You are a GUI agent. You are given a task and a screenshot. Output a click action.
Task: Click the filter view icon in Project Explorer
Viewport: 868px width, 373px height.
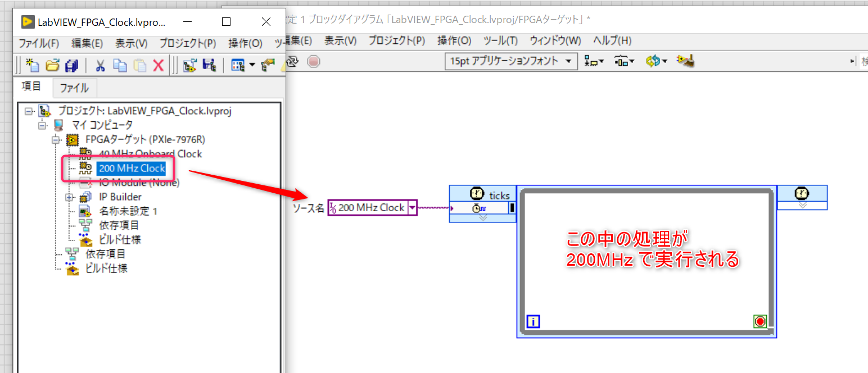click(x=238, y=65)
